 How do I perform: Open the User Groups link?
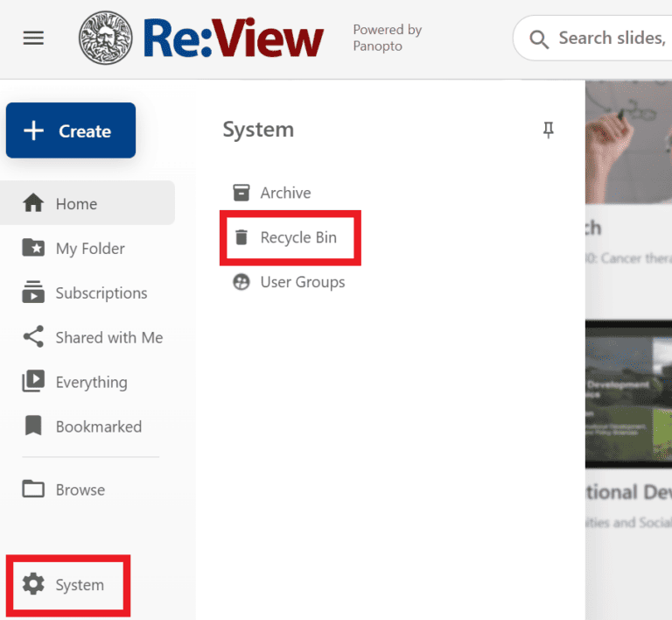point(303,282)
